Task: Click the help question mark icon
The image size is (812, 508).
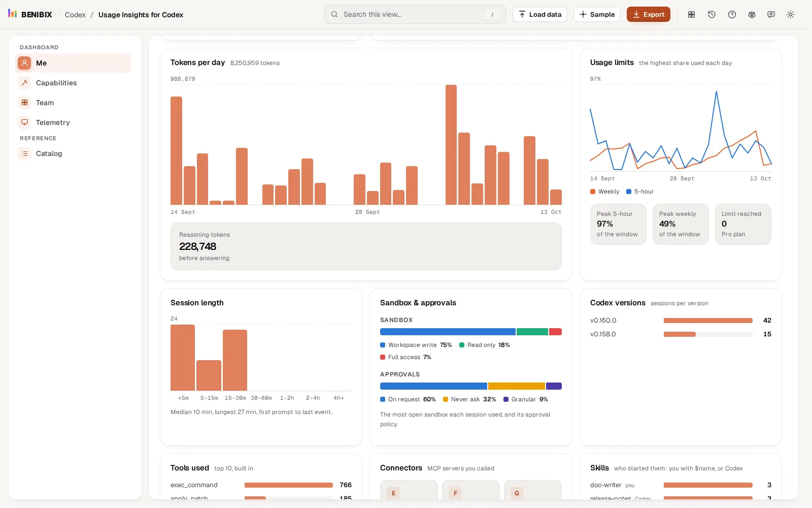Action: pos(732,15)
